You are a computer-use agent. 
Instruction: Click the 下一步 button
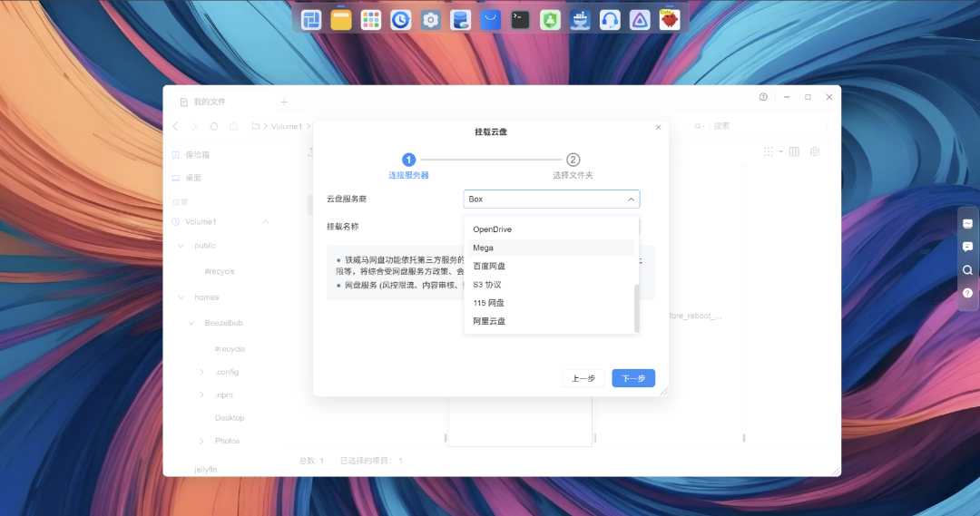(x=633, y=378)
